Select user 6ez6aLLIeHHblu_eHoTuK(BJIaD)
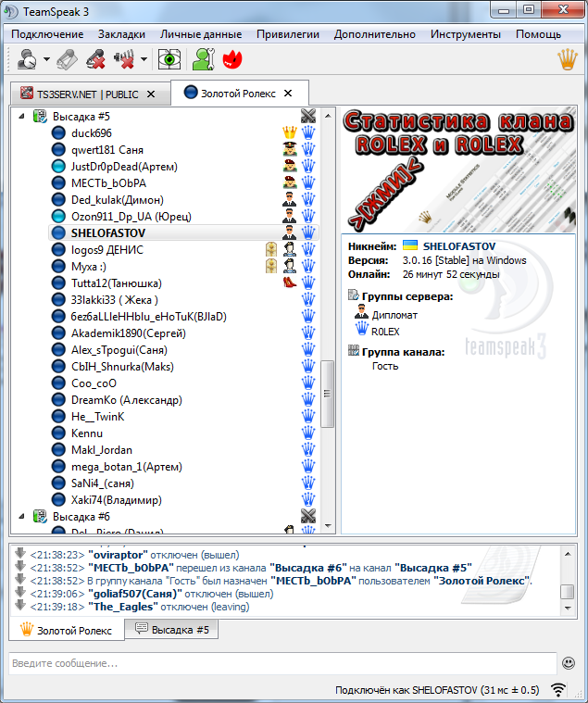The height and width of the screenshot is (703, 588). [149, 317]
